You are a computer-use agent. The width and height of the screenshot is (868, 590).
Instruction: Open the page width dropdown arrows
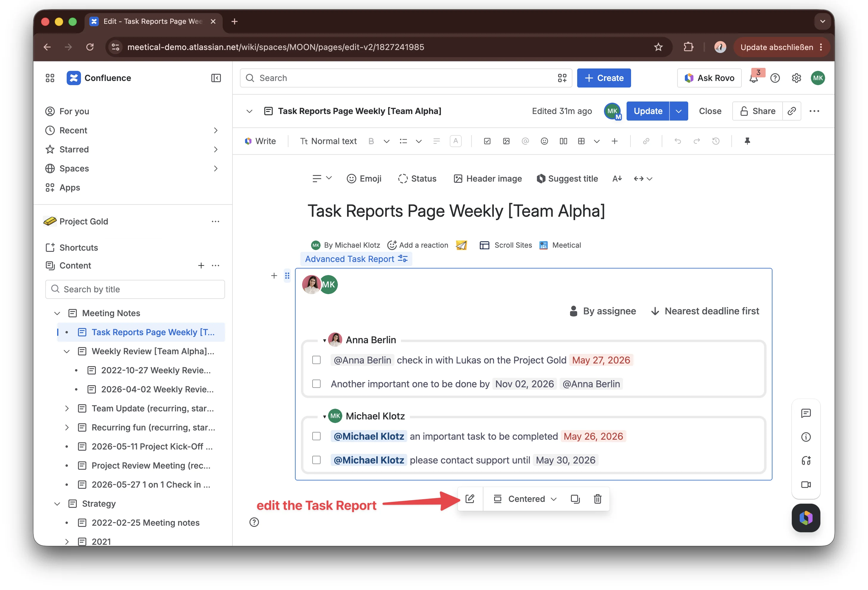click(643, 179)
